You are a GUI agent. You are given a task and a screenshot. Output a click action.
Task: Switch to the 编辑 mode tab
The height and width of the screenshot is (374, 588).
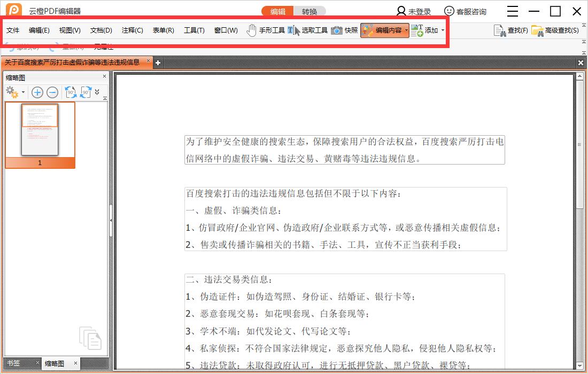(x=277, y=12)
